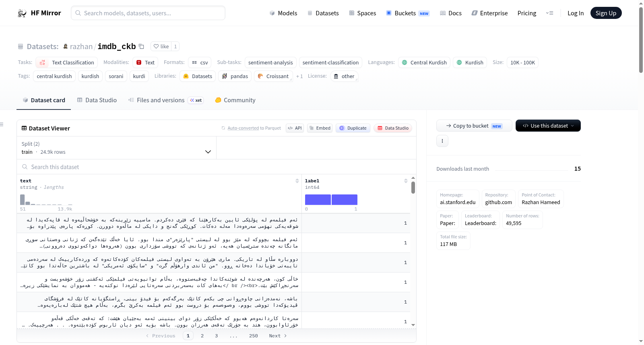Expand the Use this dataset dropdown
Screen dimensions: 644x345
point(548,126)
